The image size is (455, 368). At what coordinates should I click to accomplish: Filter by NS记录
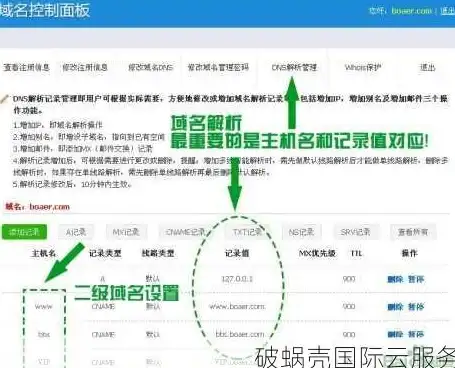coord(301,232)
